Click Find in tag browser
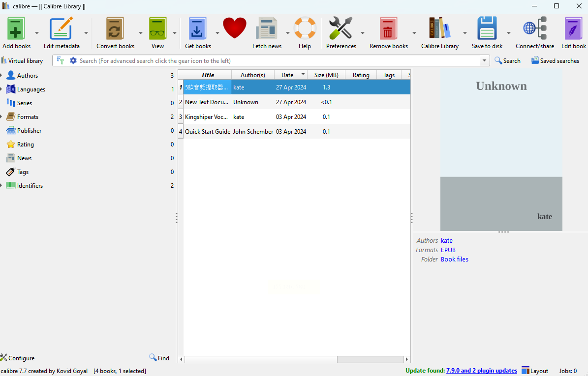 pos(159,358)
